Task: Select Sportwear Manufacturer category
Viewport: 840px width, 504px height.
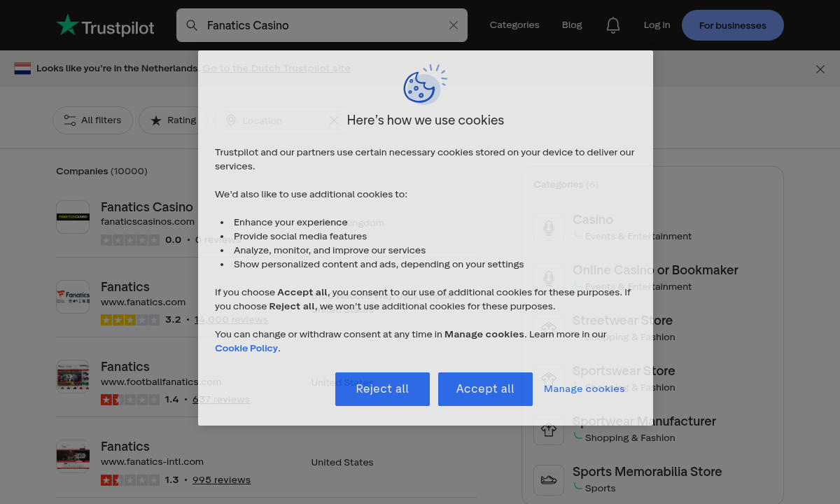Action: [x=644, y=421]
